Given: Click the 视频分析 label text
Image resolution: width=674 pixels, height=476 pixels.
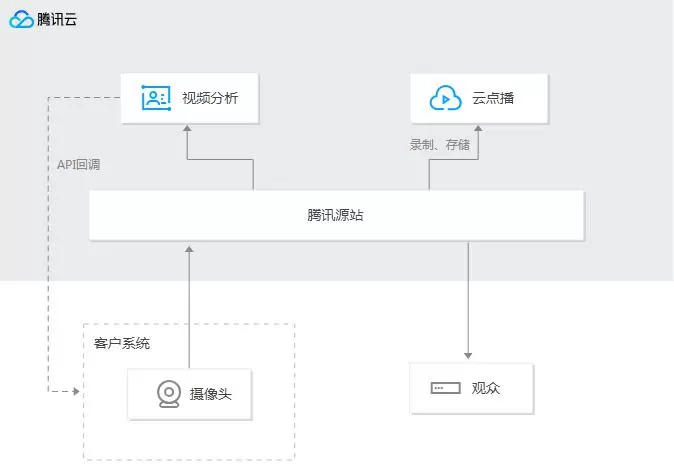Looking at the screenshot, I should 209,98.
